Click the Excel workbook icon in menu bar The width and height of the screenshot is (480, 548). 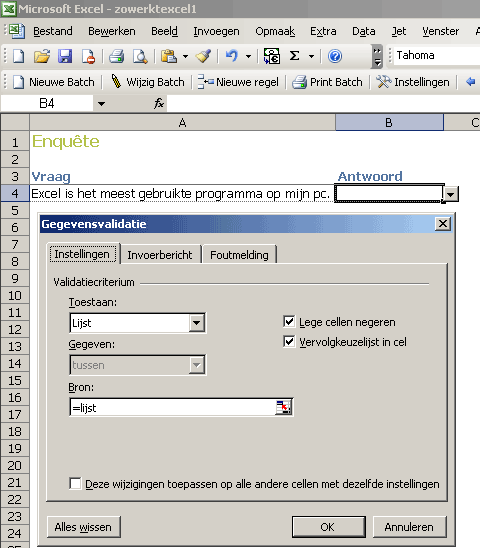[16, 31]
